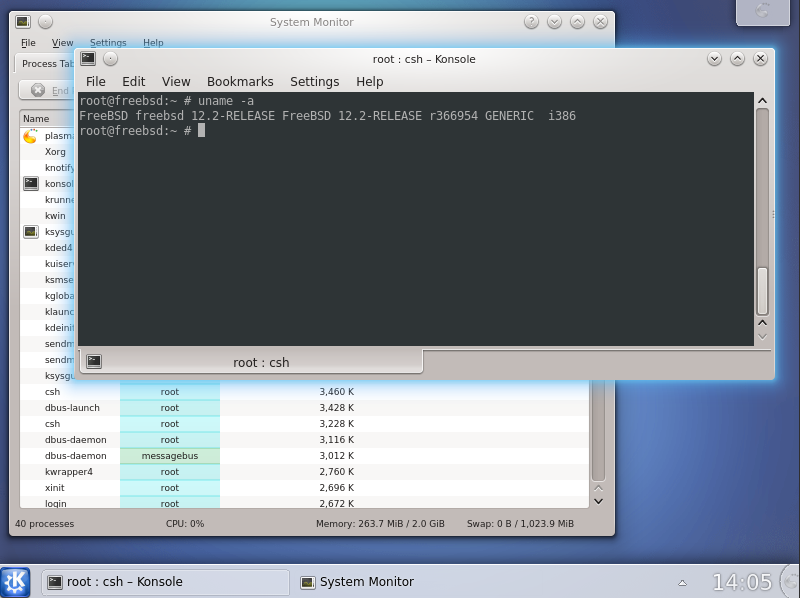Image resolution: width=800 pixels, height=598 pixels.
Task: Click the CPU: 0% status bar entry
Action: (x=185, y=524)
